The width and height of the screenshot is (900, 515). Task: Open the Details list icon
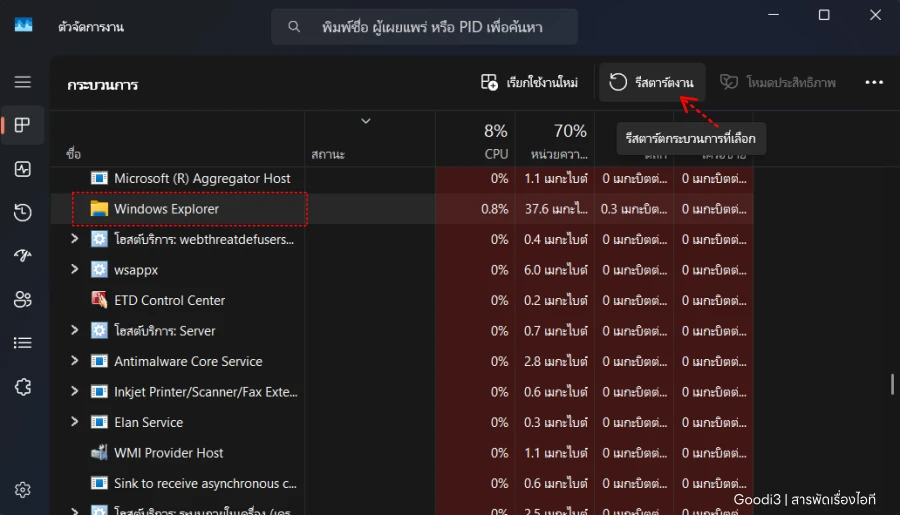tap(23, 343)
